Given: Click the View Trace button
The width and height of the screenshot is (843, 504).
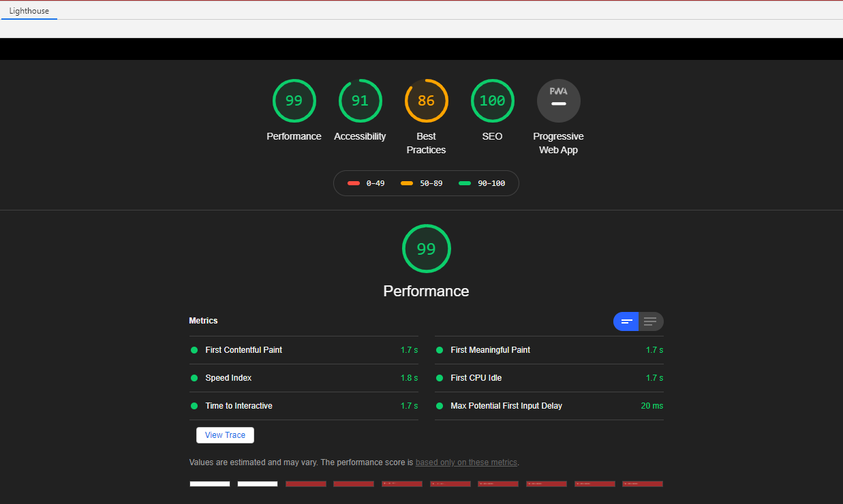Looking at the screenshot, I should tap(225, 435).
